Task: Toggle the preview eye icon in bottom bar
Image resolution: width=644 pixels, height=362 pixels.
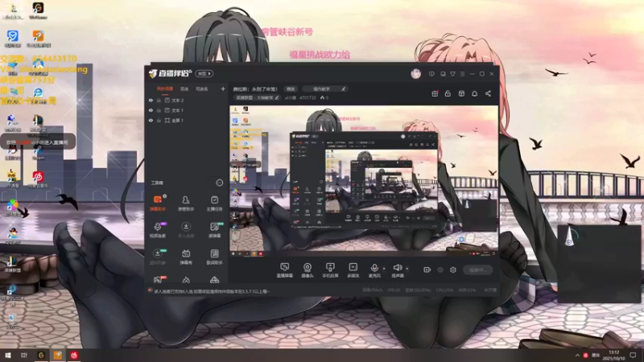Action: (x=440, y=269)
